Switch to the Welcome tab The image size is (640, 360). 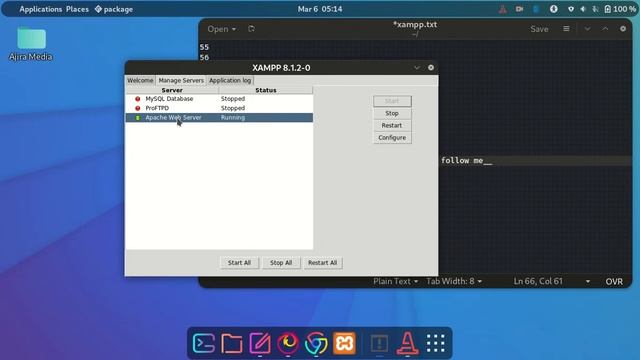point(140,80)
